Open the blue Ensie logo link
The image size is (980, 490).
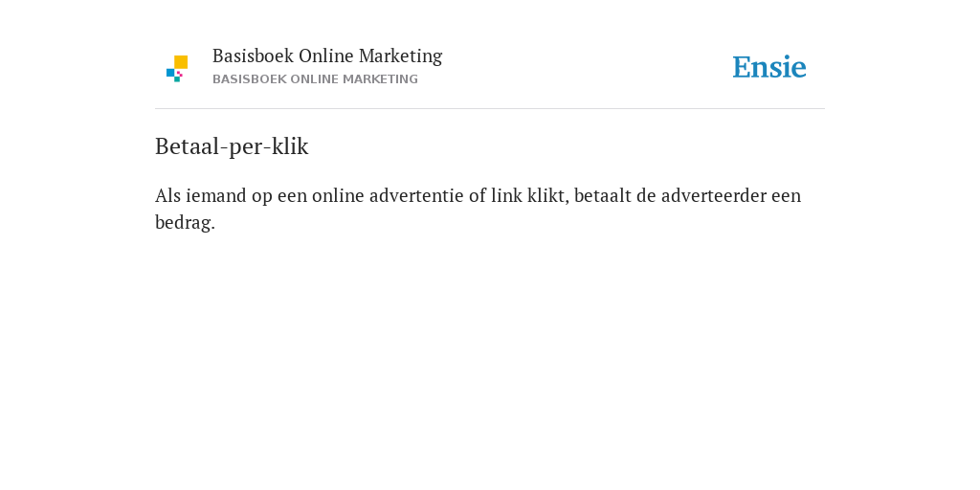769,67
